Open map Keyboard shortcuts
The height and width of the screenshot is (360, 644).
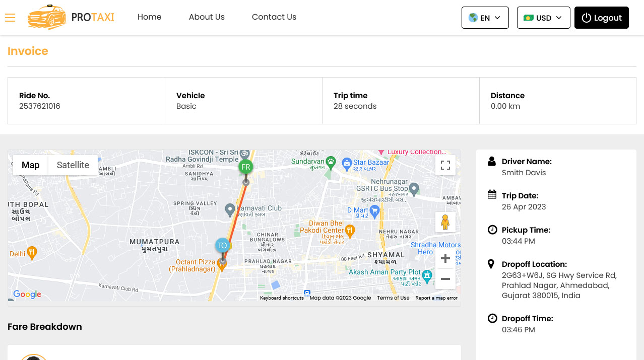[x=282, y=298]
